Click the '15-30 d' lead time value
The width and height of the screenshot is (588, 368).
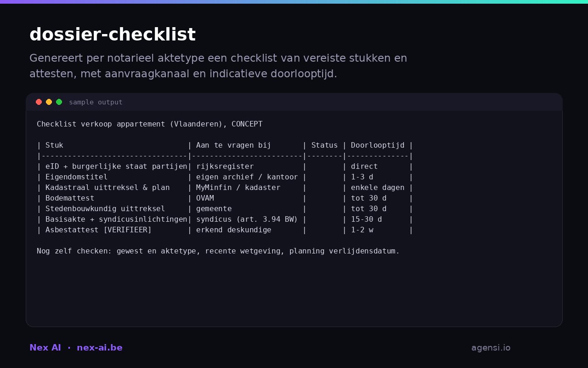point(367,219)
